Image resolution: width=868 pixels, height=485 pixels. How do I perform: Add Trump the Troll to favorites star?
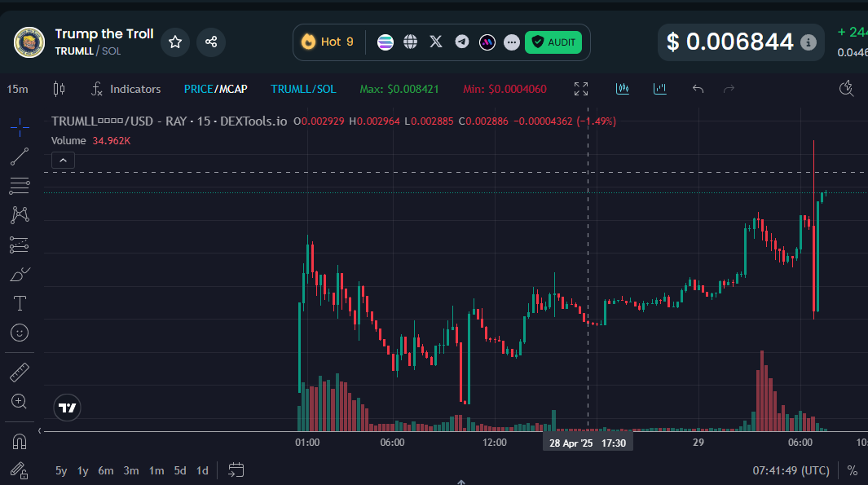click(175, 42)
